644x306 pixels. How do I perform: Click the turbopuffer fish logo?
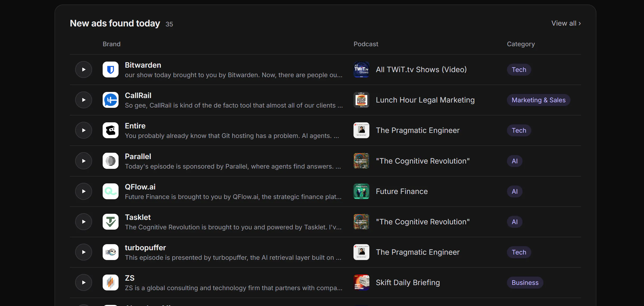[x=111, y=252]
